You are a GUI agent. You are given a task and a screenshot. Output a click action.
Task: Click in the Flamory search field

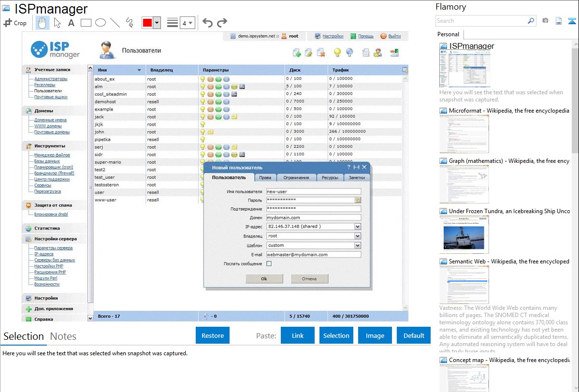(x=481, y=21)
